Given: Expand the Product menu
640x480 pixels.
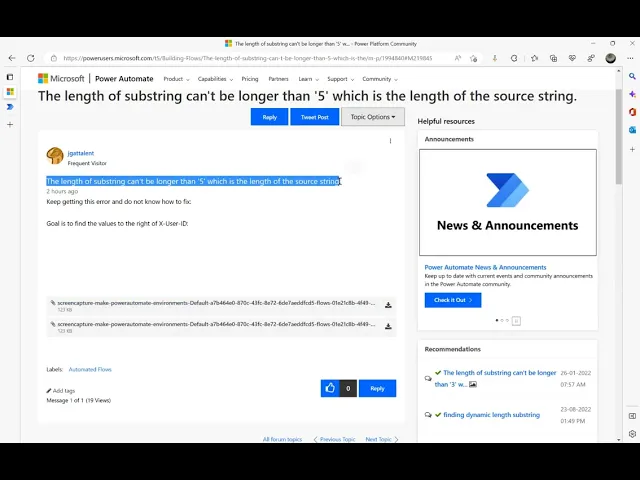Looking at the screenshot, I should point(176,79).
